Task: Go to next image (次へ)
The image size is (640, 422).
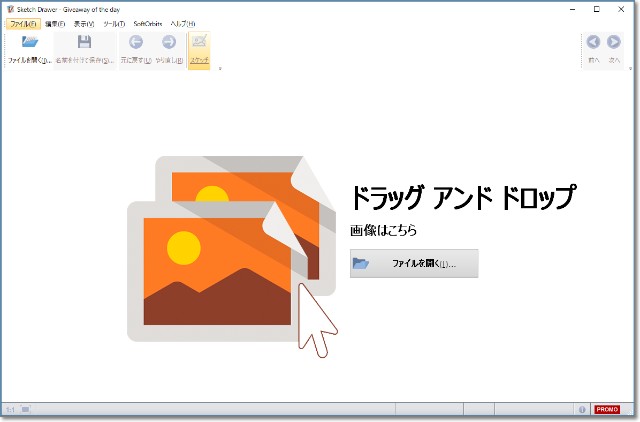Action: pos(614,42)
